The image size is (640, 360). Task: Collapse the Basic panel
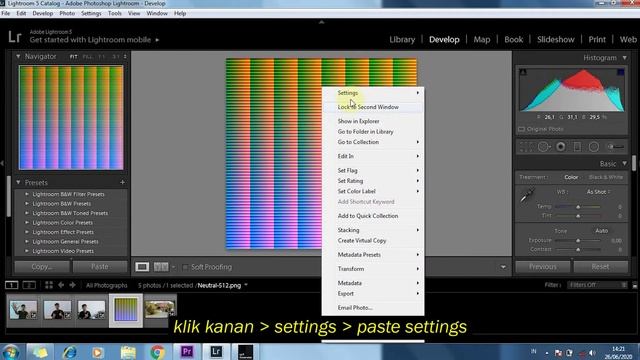(624, 164)
